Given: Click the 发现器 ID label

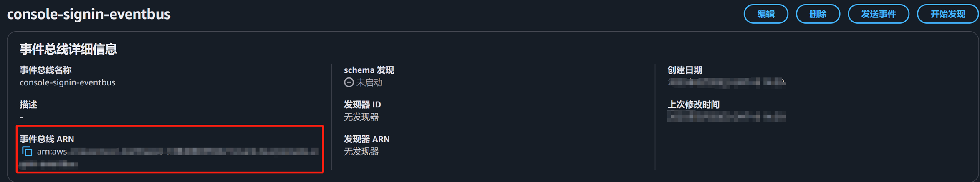Looking at the screenshot, I should pos(362,105).
